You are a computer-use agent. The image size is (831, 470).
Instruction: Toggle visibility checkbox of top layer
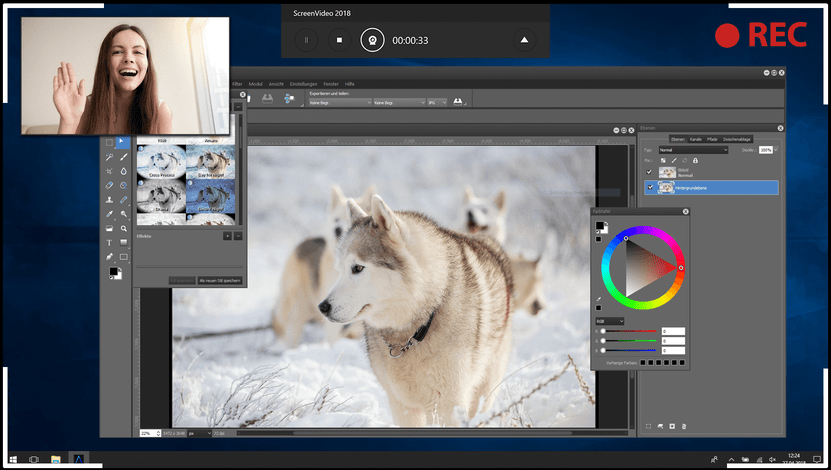click(x=649, y=172)
